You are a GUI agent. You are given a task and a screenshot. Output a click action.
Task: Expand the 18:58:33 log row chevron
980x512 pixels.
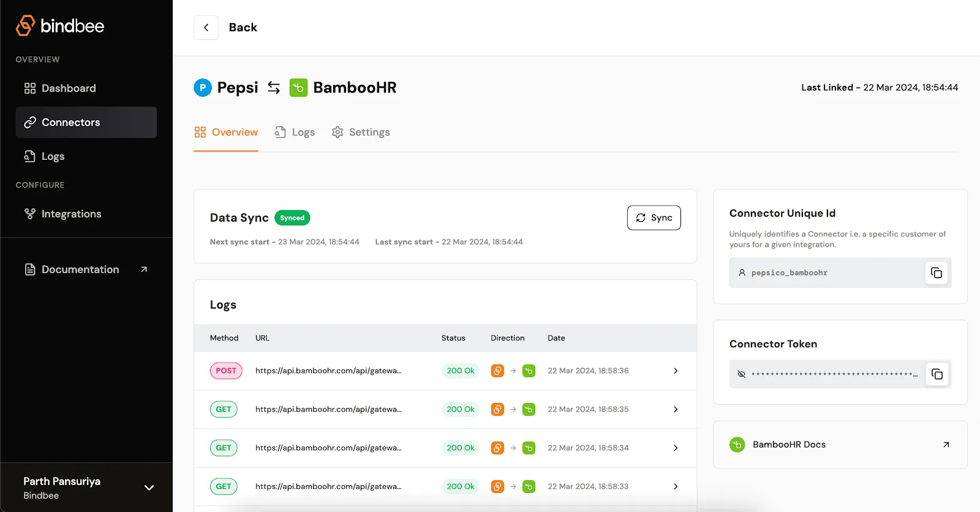click(x=676, y=486)
